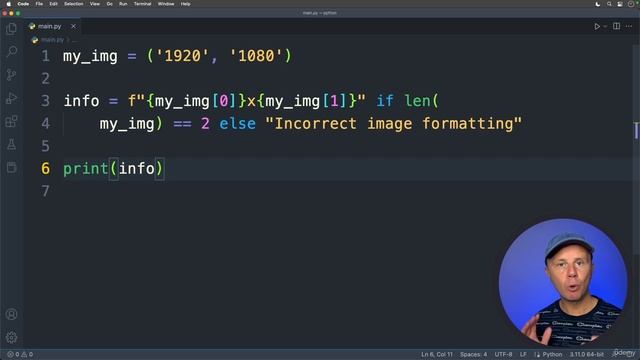Viewport: 640px width, 360px height.
Task: Click line number 6 in gutter
Action: (x=45, y=169)
